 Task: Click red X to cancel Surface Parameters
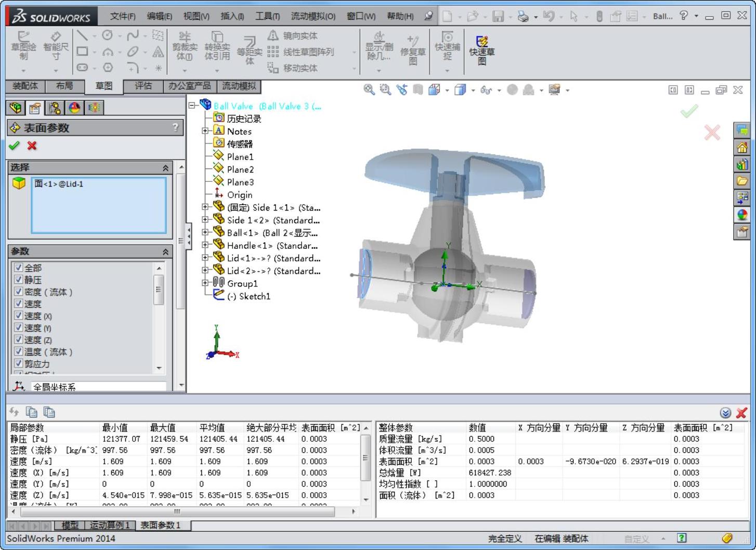pos(32,146)
